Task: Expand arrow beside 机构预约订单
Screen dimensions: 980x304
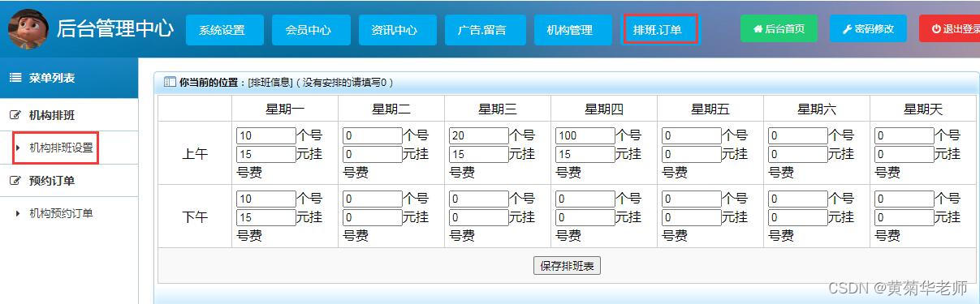Action: (18, 213)
